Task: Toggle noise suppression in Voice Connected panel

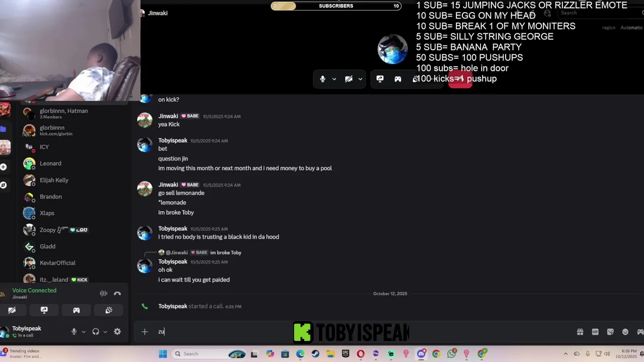Action: point(104,294)
